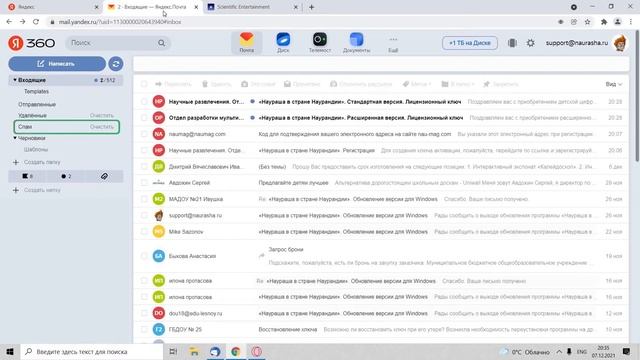
Task: Click the search magnifier icon
Action: 162,43
